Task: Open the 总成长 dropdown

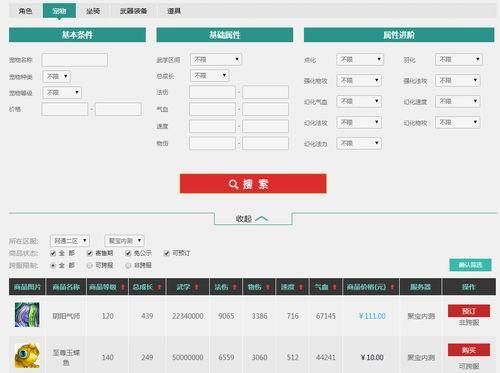Action: click(x=210, y=75)
